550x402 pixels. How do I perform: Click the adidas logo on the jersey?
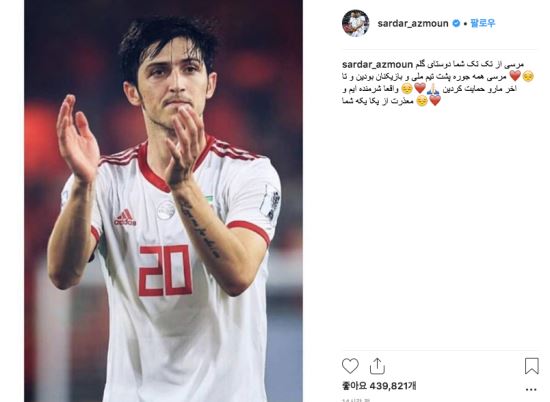pyautogui.click(x=125, y=217)
